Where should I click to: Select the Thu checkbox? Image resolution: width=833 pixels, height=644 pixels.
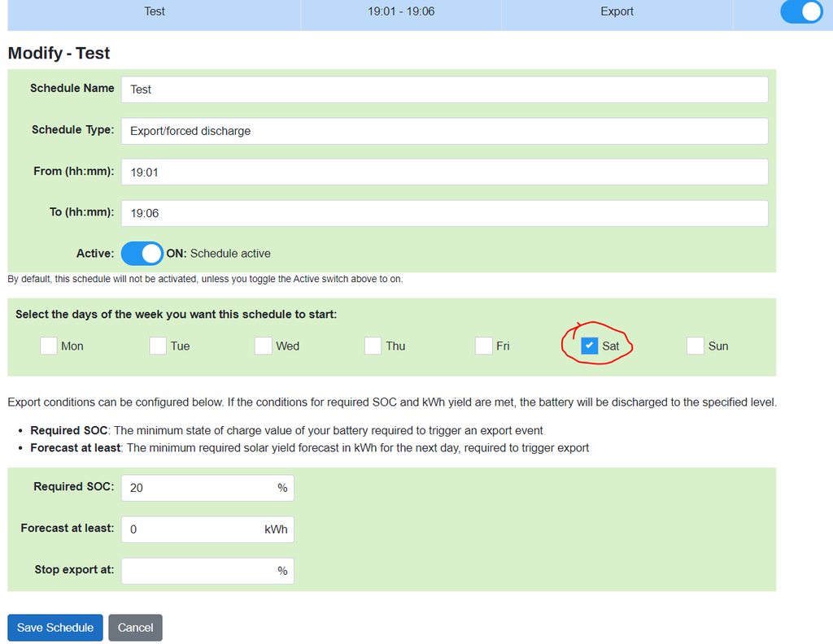pyautogui.click(x=373, y=346)
